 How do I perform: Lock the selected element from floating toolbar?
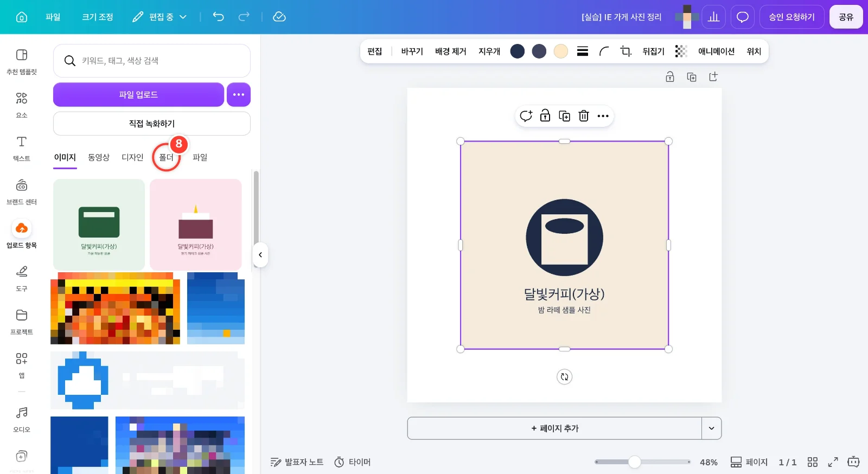click(545, 116)
